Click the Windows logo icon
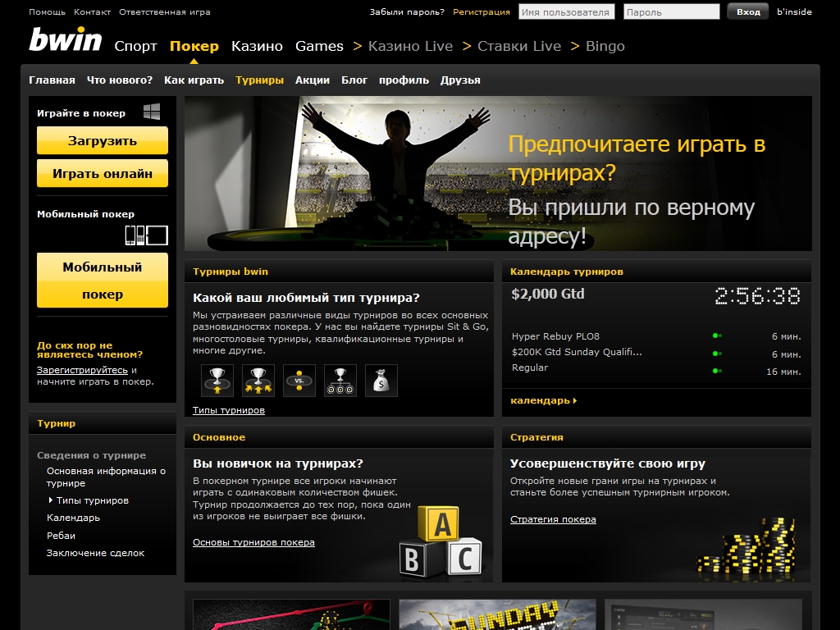This screenshot has width=840, height=630. click(152, 112)
